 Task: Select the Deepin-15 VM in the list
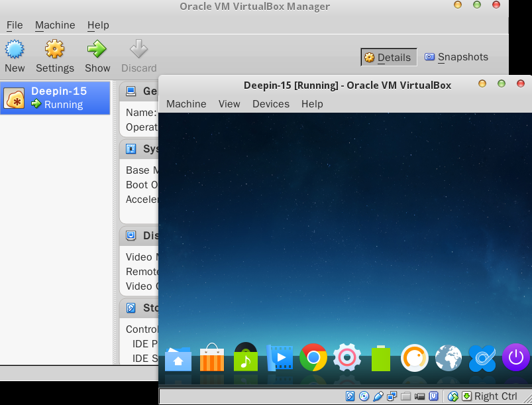(x=55, y=98)
